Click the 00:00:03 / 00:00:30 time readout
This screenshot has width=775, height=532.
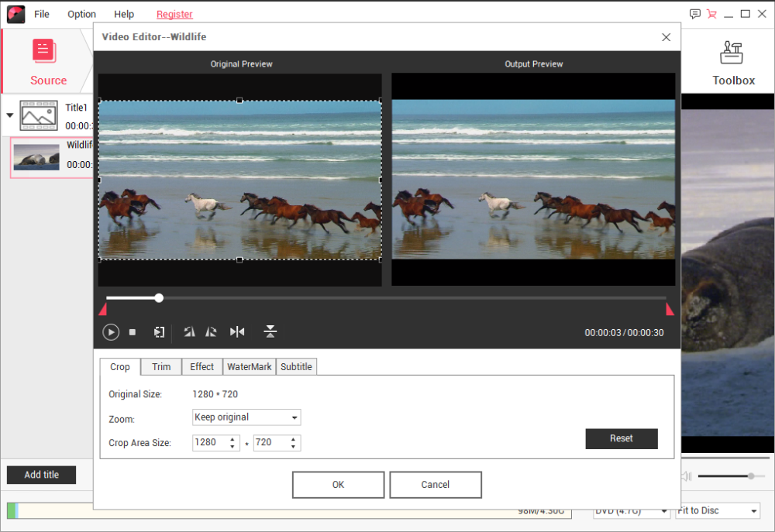624,333
